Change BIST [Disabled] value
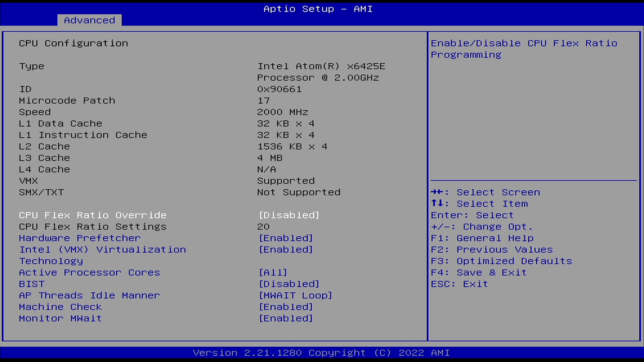644x362 pixels. 289,284
